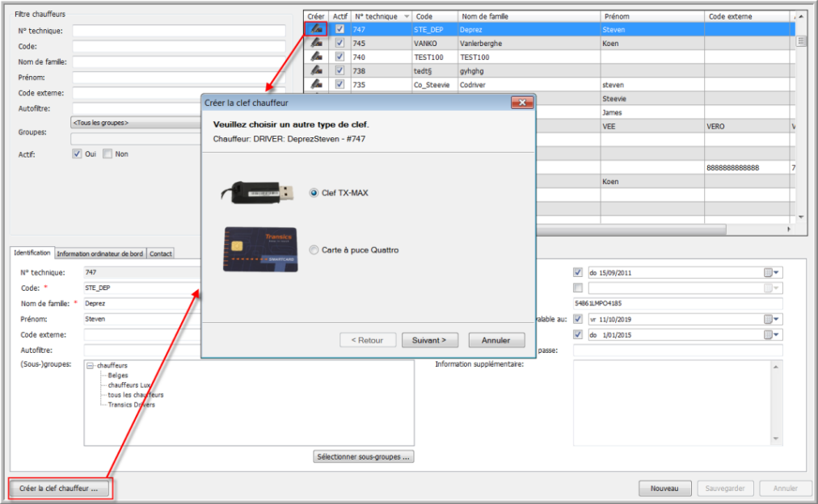Screen dimensions: 818x504
Task: Toggle the Oui checkbox in Actif filter
Action: (78, 154)
